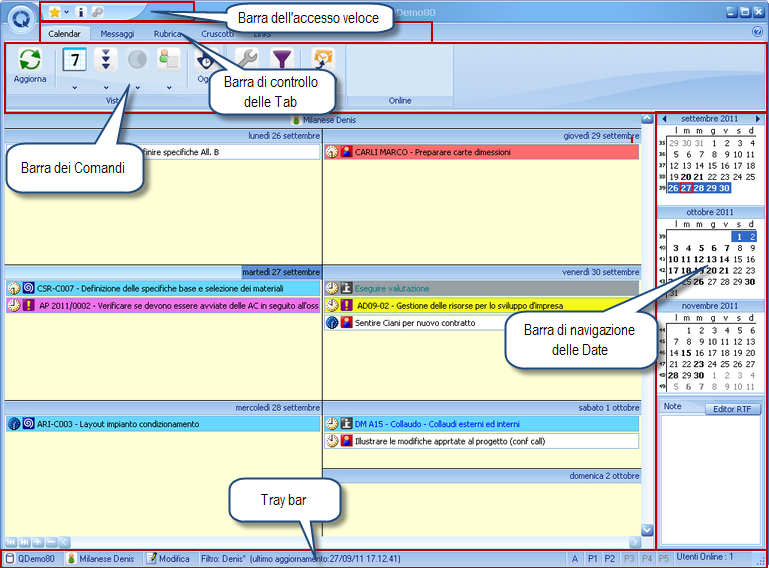The height and width of the screenshot is (568, 769).
Task: Click inside the Note text area
Action: (x=710, y=479)
